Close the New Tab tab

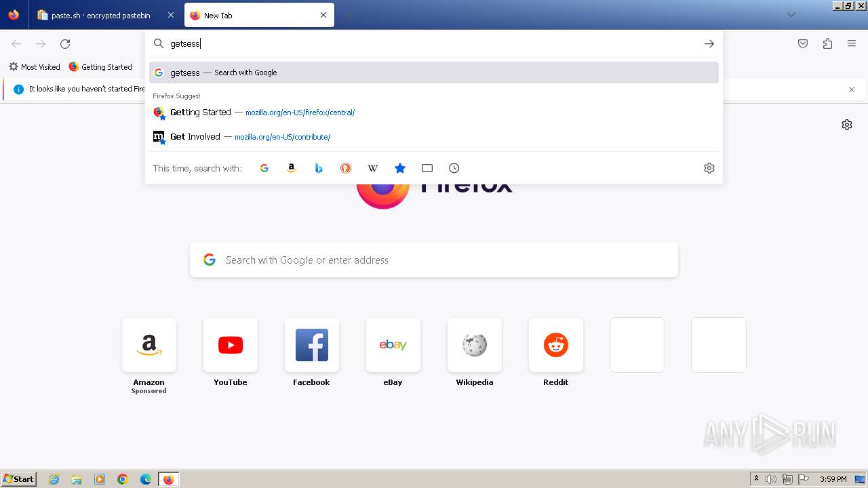(323, 15)
